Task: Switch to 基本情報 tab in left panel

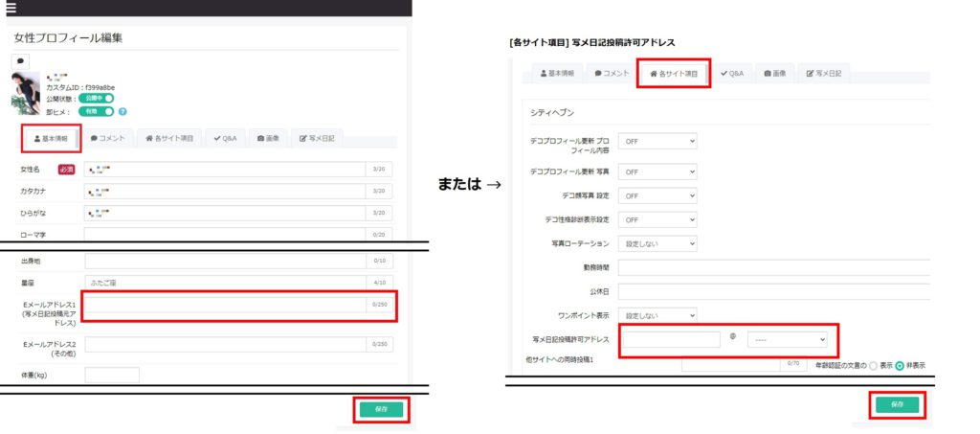Action: pyautogui.click(x=51, y=139)
